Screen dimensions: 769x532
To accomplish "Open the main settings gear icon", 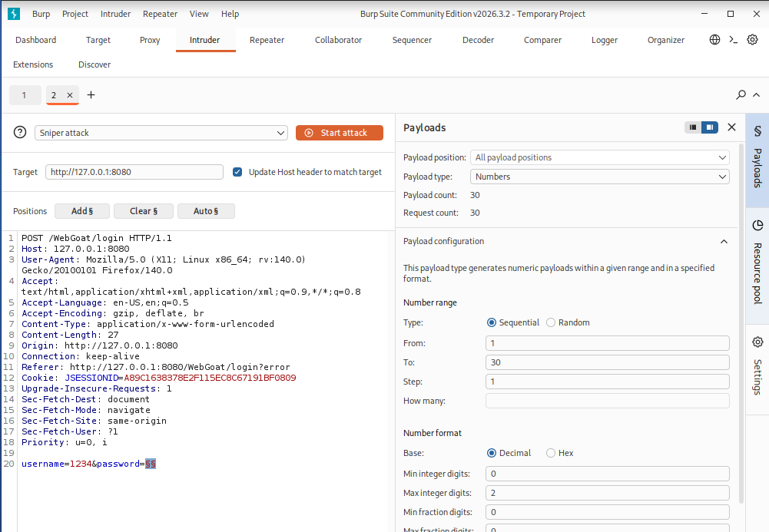I will click(x=752, y=40).
